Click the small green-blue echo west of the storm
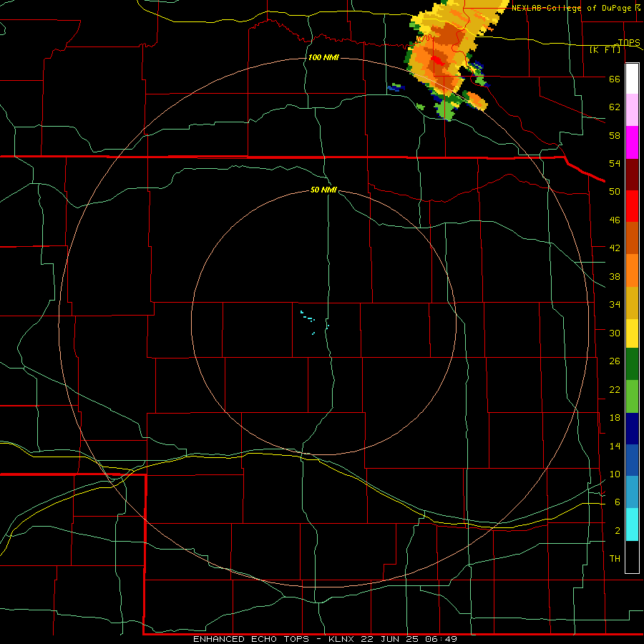Viewport: 644px width, 644px height. [396, 87]
